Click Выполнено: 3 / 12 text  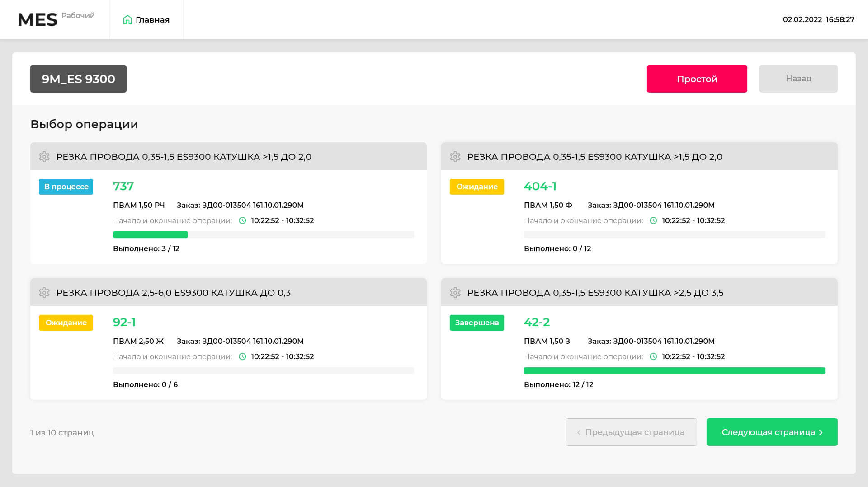[x=146, y=248]
